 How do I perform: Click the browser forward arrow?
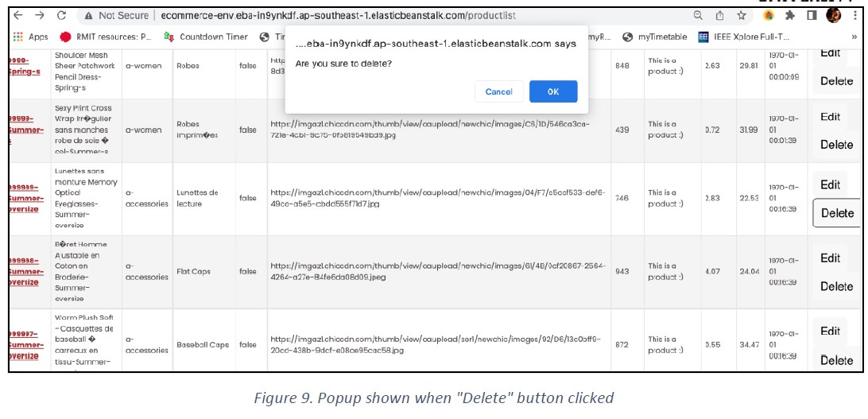coord(40,15)
